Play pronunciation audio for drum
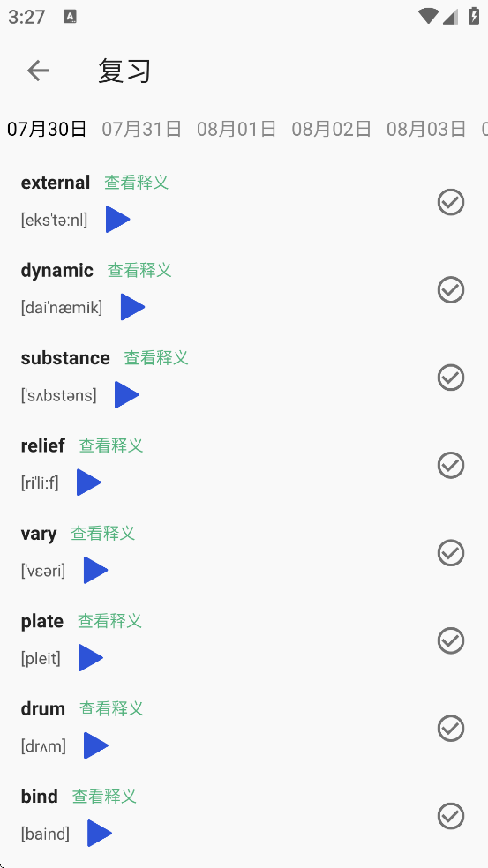 tap(96, 745)
